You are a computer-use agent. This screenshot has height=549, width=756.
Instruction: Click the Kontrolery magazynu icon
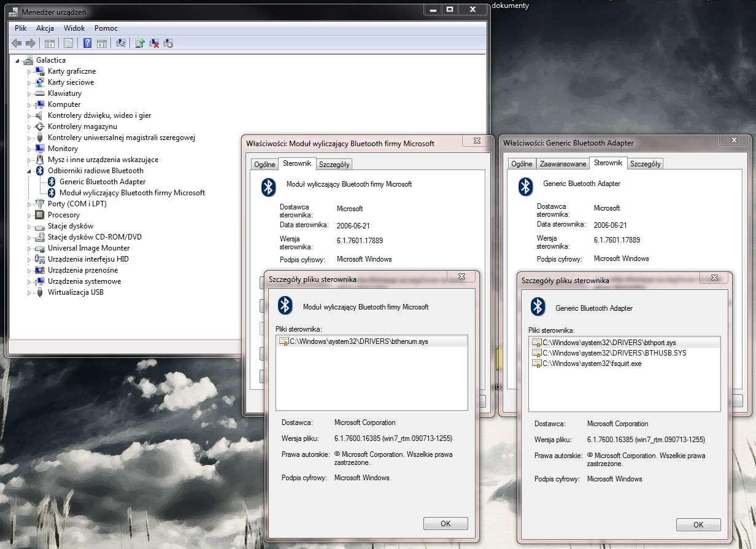pyautogui.click(x=40, y=127)
